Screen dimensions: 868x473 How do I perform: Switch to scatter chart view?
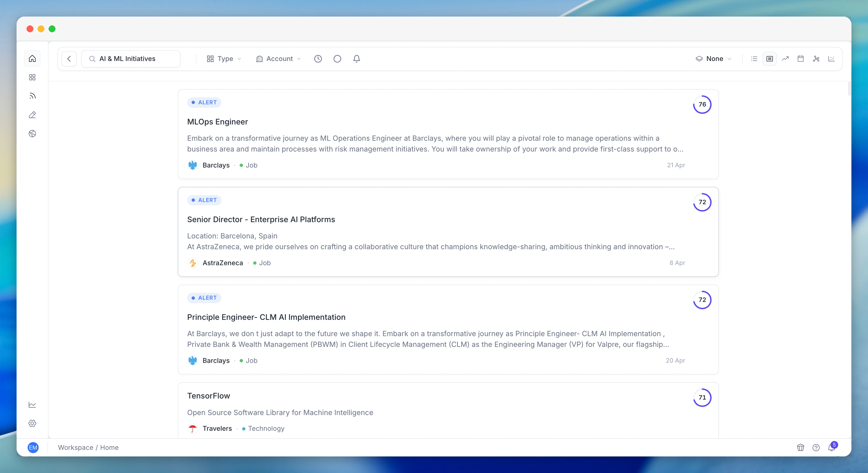pyautogui.click(x=832, y=59)
